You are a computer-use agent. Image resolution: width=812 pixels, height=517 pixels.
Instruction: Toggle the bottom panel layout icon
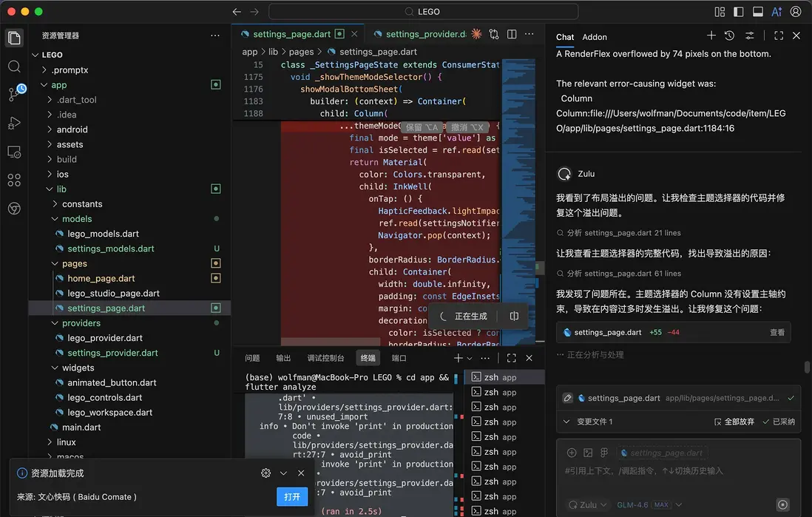coord(757,12)
